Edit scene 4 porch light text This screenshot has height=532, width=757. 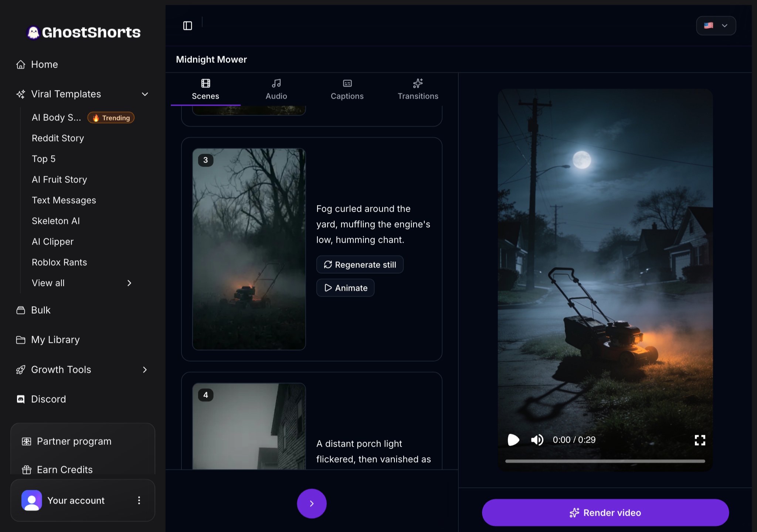tap(374, 451)
